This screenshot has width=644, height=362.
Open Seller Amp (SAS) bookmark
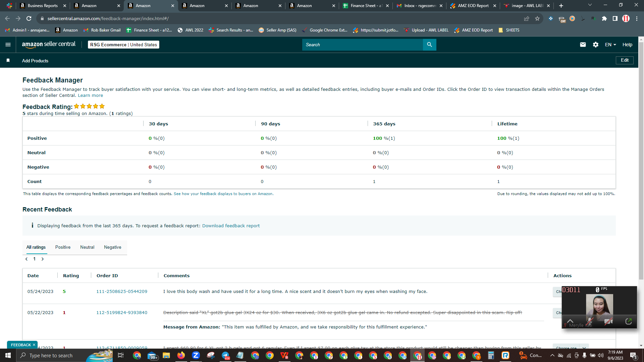click(278, 30)
